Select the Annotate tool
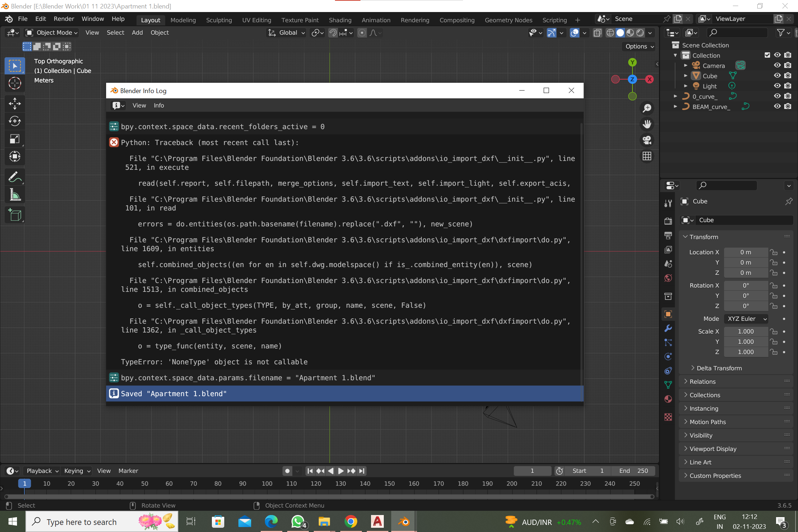Image resolution: width=798 pixels, height=532 pixels. [x=15, y=177]
